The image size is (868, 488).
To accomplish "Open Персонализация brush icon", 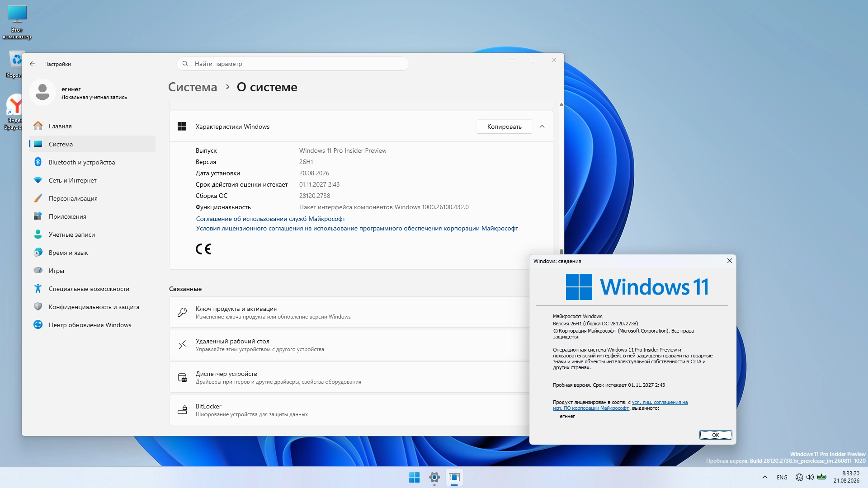I will (38, 198).
